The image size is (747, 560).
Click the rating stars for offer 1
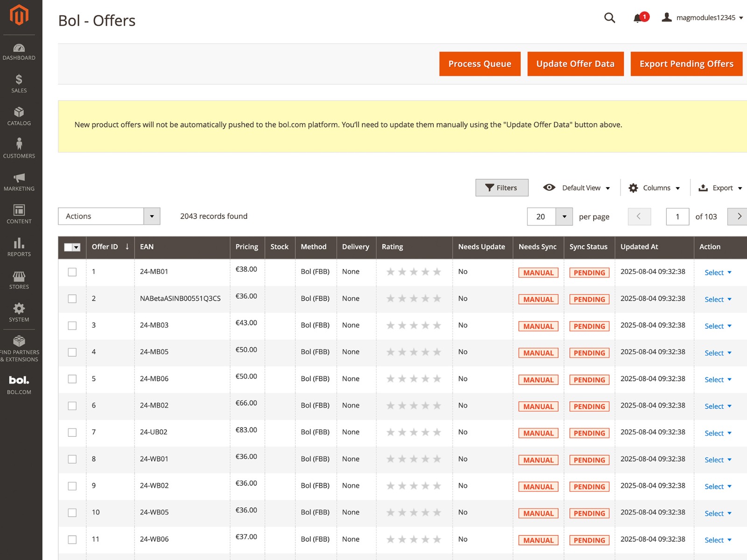pyautogui.click(x=414, y=272)
